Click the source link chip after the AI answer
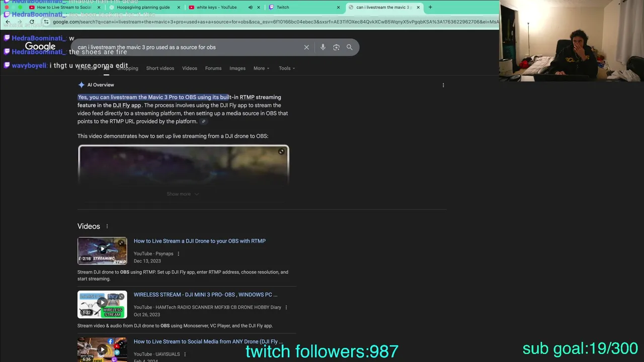This screenshot has width=644, height=362. [x=203, y=122]
